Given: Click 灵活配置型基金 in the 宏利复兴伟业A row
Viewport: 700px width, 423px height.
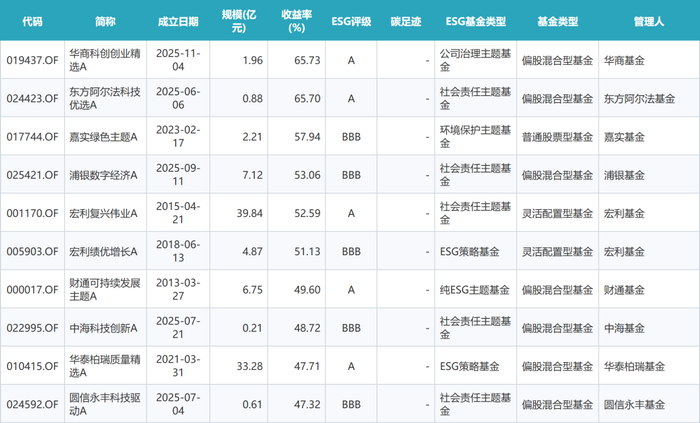Looking at the screenshot, I should pos(557,214).
